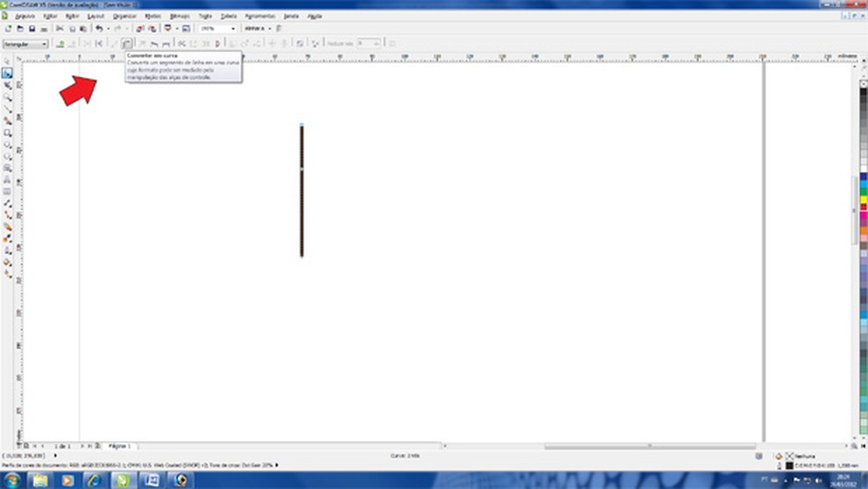
Task: Click the Cut scissors icon
Action: (60, 28)
